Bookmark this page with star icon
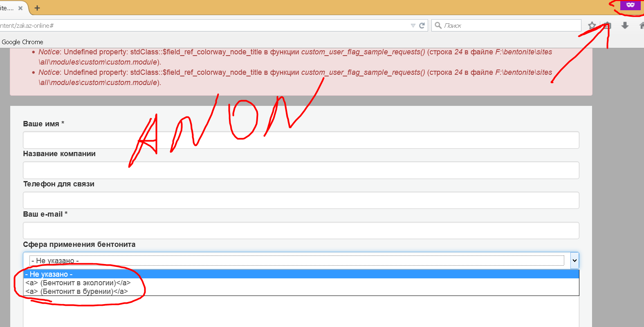The width and height of the screenshot is (644, 327). [x=592, y=25]
